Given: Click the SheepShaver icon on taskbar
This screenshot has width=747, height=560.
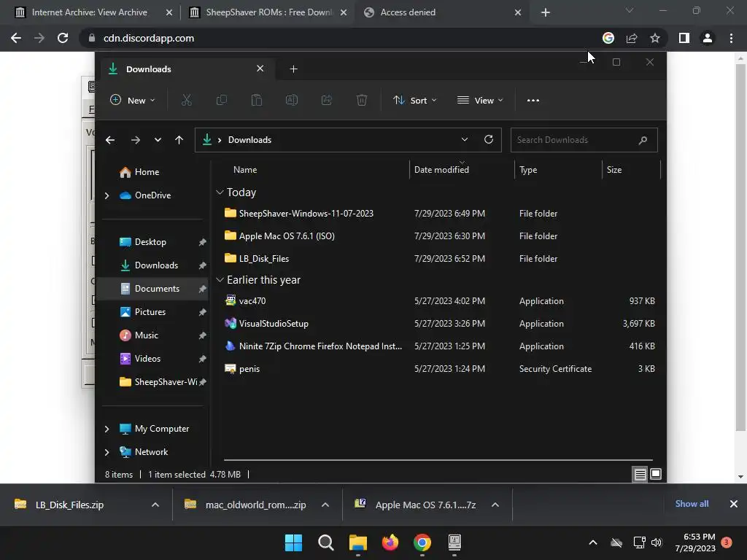Looking at the screenshot, I should (455, 542).
